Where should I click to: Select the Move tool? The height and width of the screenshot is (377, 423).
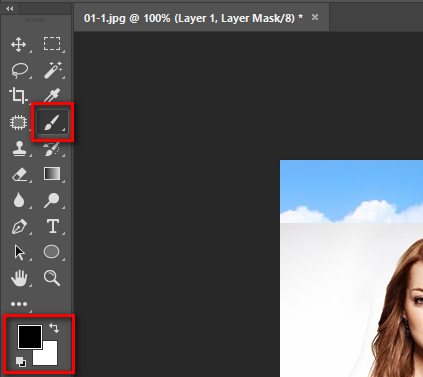(19, 44)
